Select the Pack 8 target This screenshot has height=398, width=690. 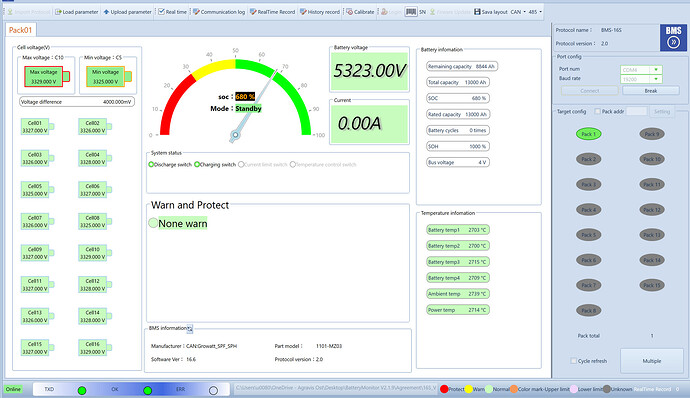tap(588, 310)
